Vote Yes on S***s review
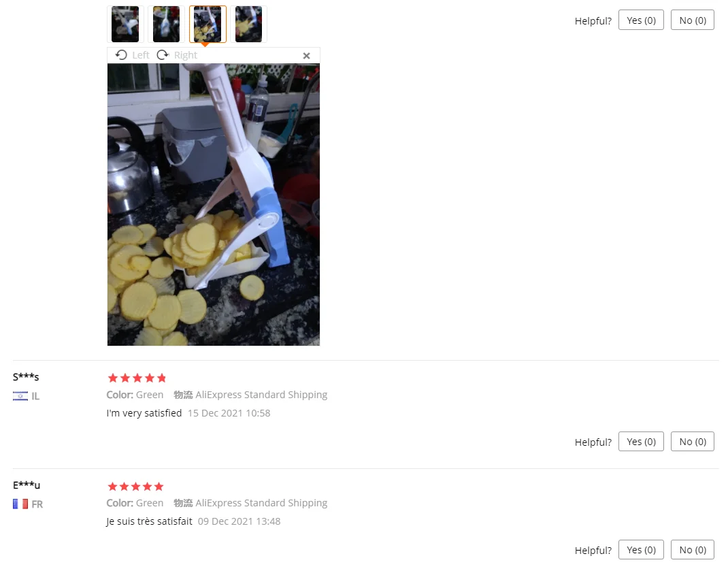The height and width of the screenshot is (571, 728). point(641,442)
